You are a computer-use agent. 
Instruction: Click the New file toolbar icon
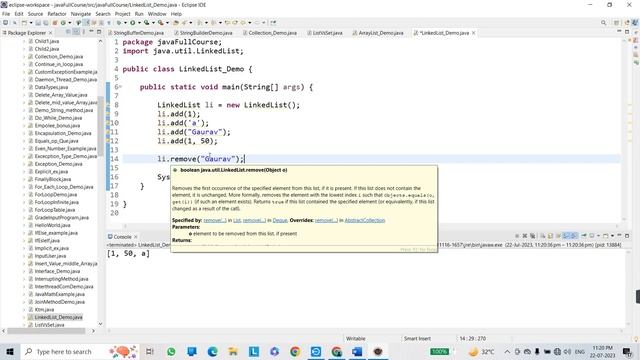[x=24, y=23]
